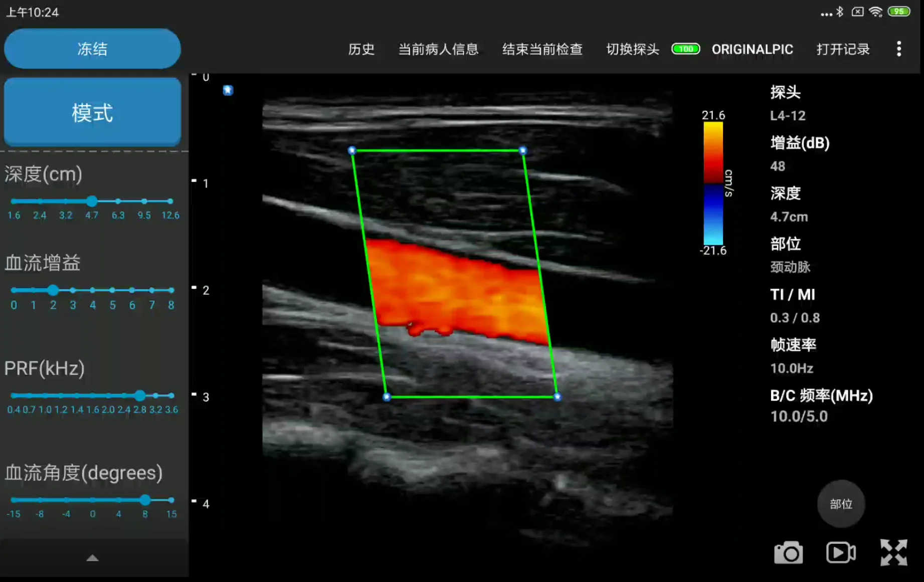Open the 模式 mode selector
Screen dimensions: 924x582
[x=93, y=112]
